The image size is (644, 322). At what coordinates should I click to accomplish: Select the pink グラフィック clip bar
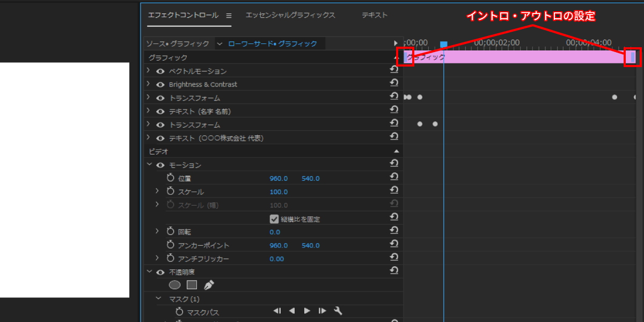point(519,56)
